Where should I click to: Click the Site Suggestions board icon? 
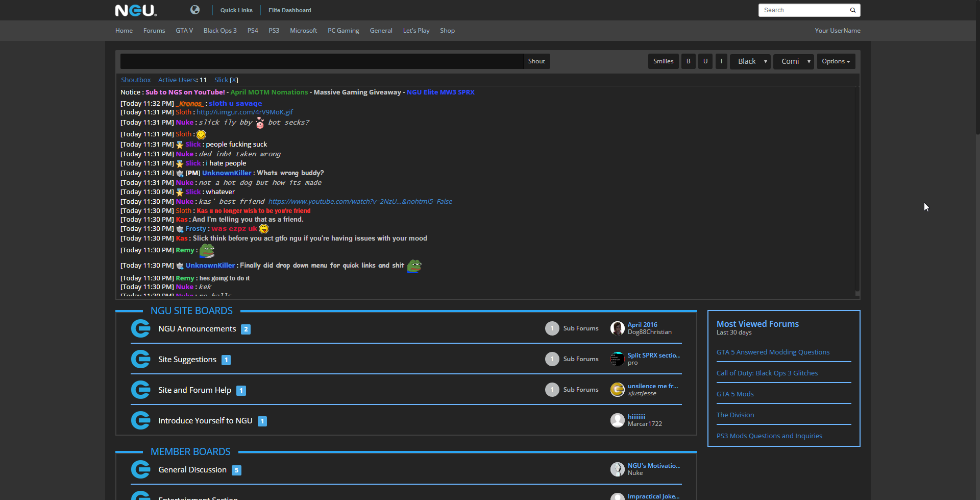click(140, 359)
